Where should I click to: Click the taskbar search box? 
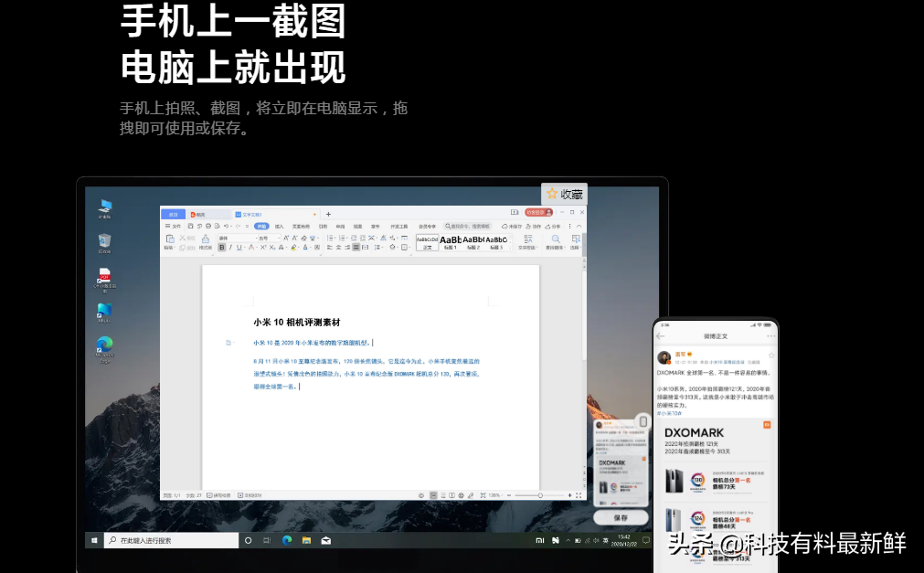(x=172, y=540)
